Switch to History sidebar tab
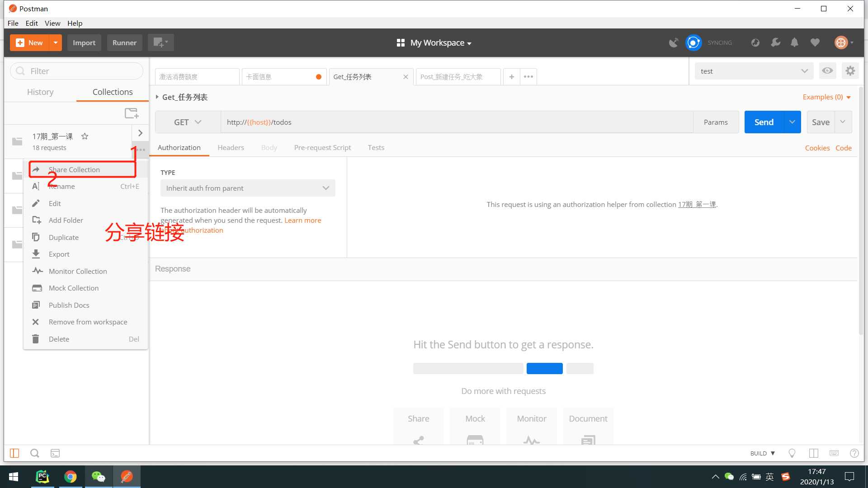This screenshot has height=488, width=868. coord(40,92)
